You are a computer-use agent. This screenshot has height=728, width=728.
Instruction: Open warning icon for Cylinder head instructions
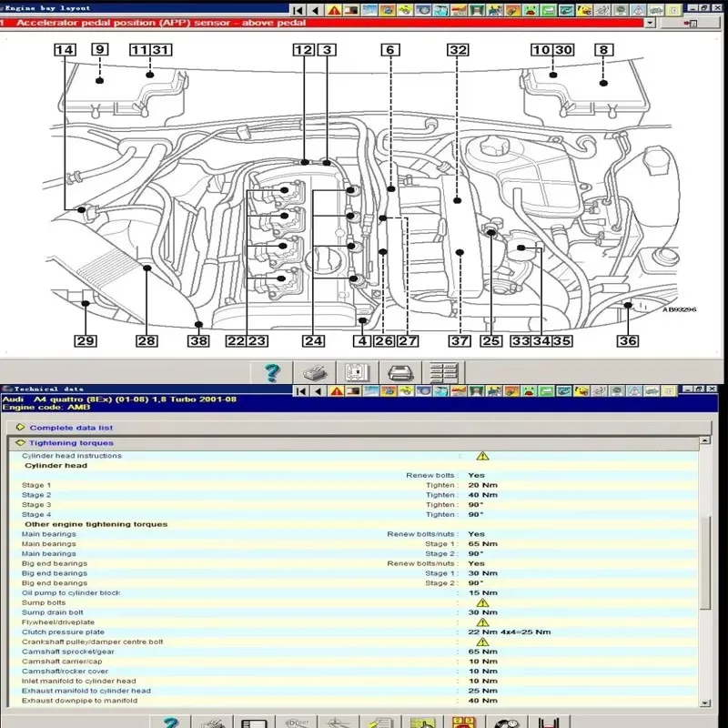482,456
